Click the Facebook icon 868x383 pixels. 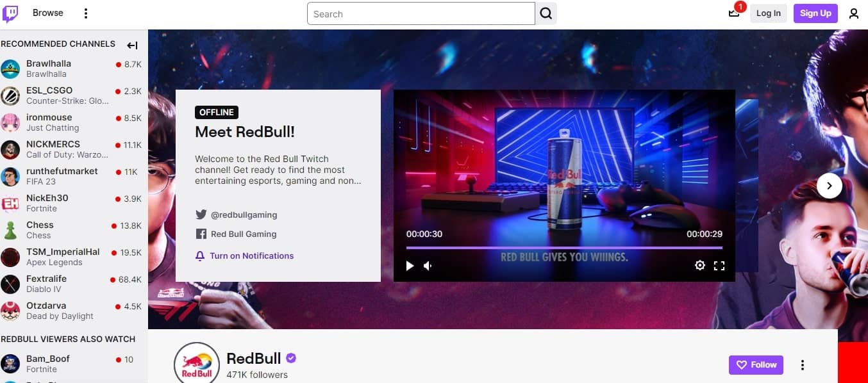click(x=201, y=234)
